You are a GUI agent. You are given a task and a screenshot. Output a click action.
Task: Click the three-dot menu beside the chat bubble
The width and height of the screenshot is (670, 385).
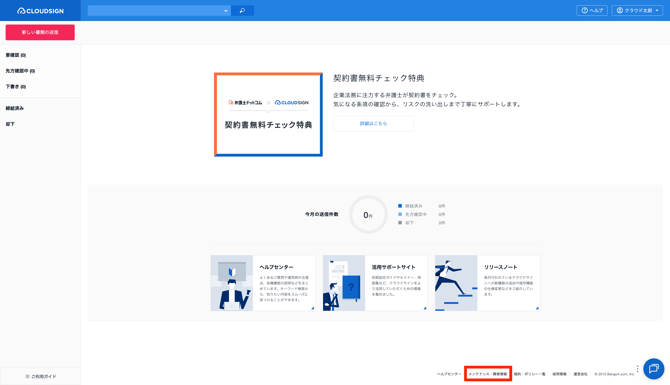(638, 369)
